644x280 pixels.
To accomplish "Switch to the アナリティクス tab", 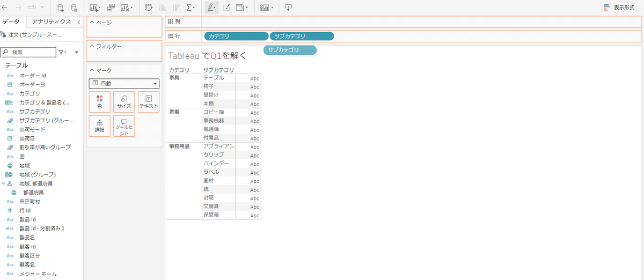I will tap(51, 21).
